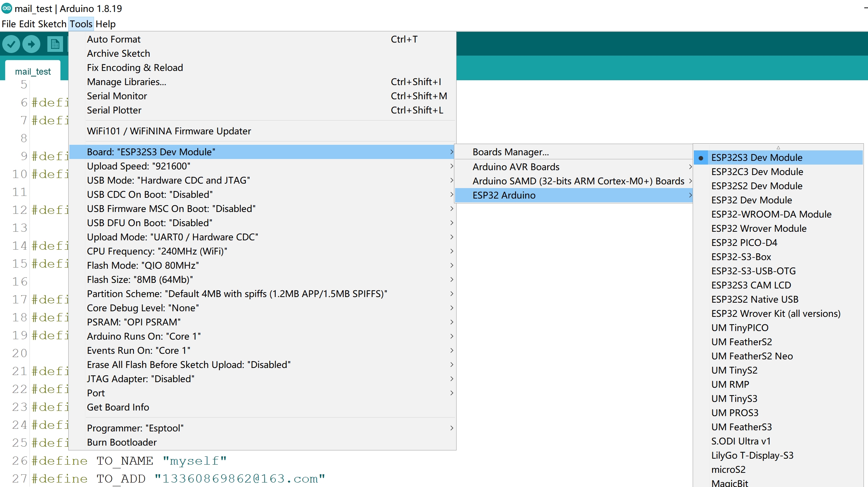Viewport: 868px width, 487px height.
Task: Expand the Port submenu
Action: (263, 393)
